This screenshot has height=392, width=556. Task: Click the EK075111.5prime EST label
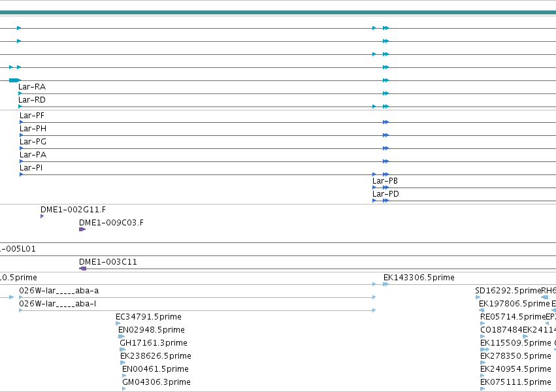(x=515, y=383)
